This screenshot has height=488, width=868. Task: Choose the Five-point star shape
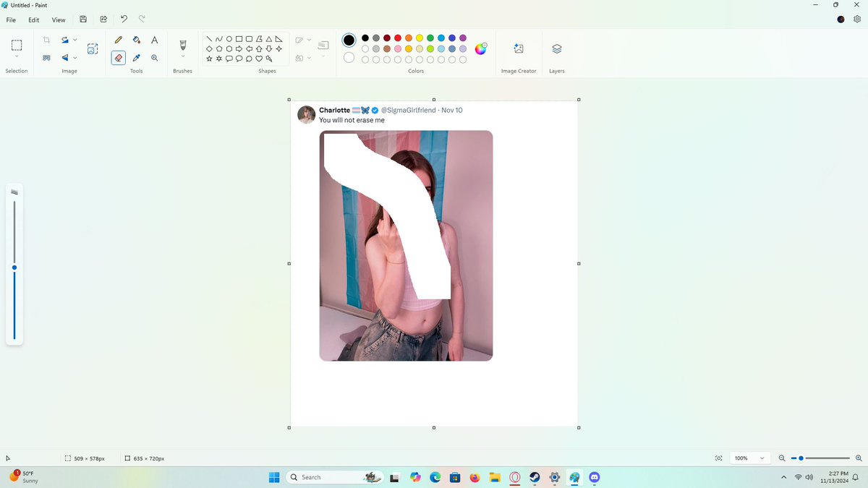209,59
